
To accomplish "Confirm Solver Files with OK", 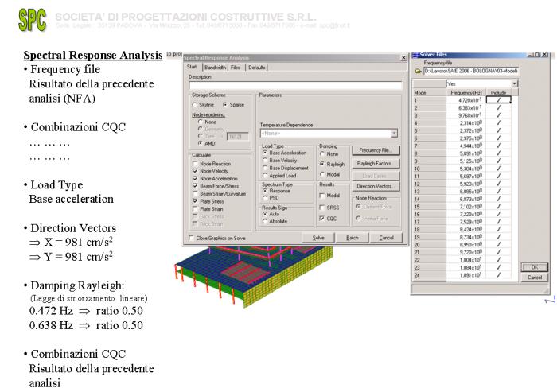I will pyautogui.click(x=535, y=266).
